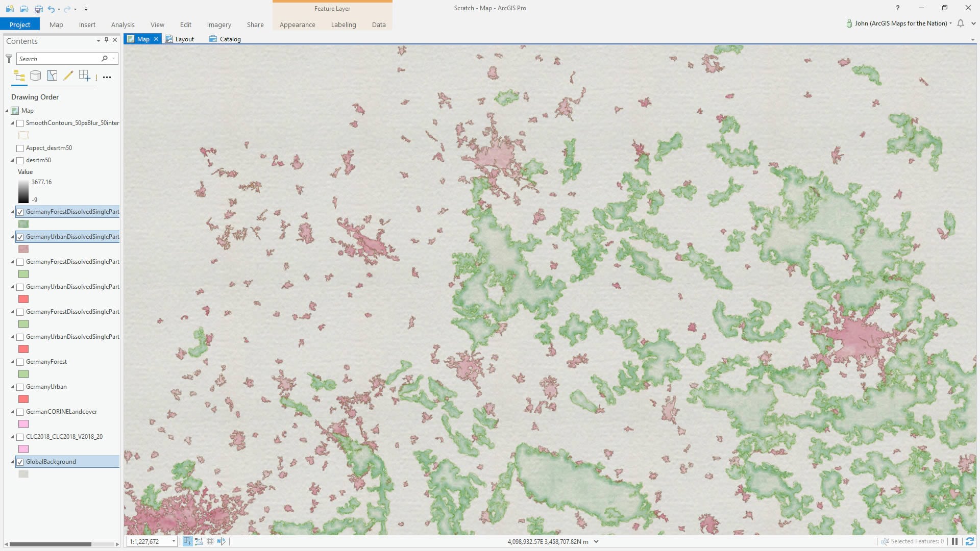Open the map scale dropdown
The height and width of the screenshot is (551, 980).
click(x=174, y=541)
